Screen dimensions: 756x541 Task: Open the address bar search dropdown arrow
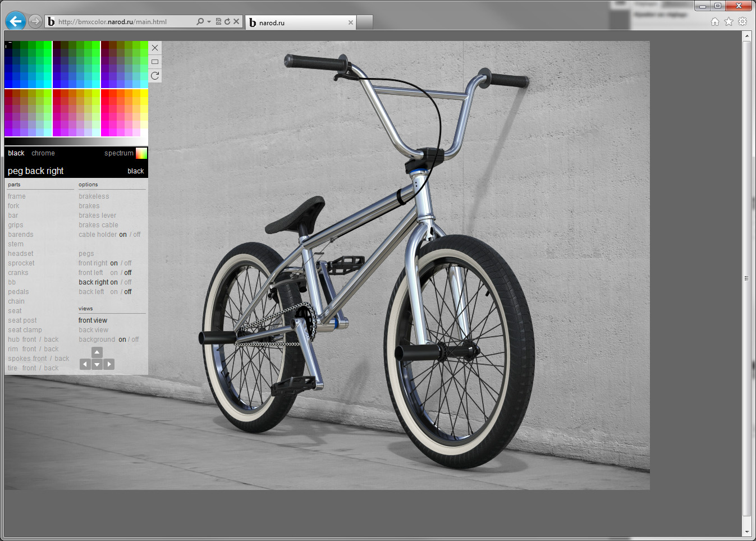pyautogui.click(x=209, y=22)
